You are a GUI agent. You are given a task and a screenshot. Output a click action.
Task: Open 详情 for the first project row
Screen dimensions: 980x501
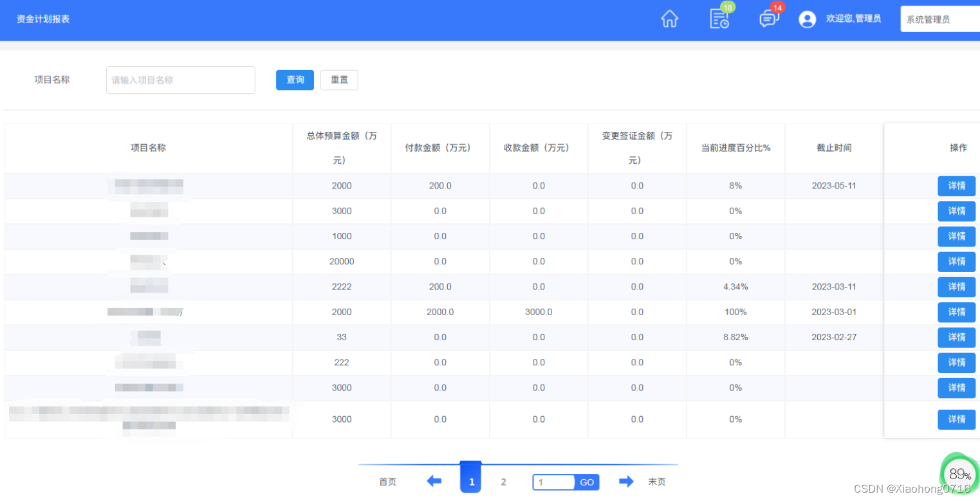point(957,185)
